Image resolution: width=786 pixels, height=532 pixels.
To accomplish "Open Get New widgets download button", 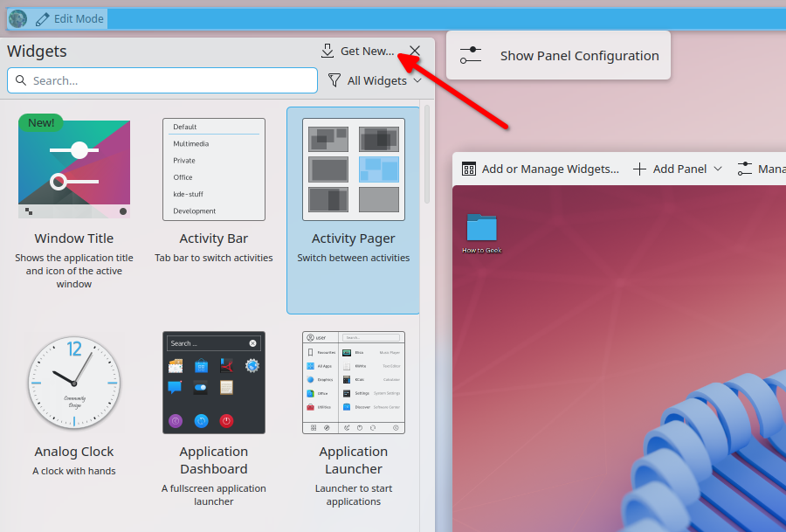I will (x=357, y=52).
